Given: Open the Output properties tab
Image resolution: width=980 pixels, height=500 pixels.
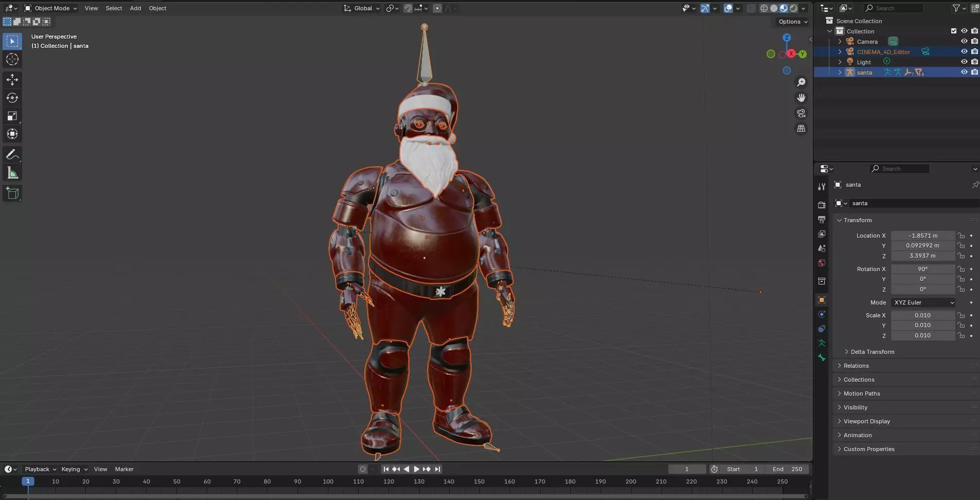Looking at the screenshot, I should pyautogui.click(x=822, y=220).
